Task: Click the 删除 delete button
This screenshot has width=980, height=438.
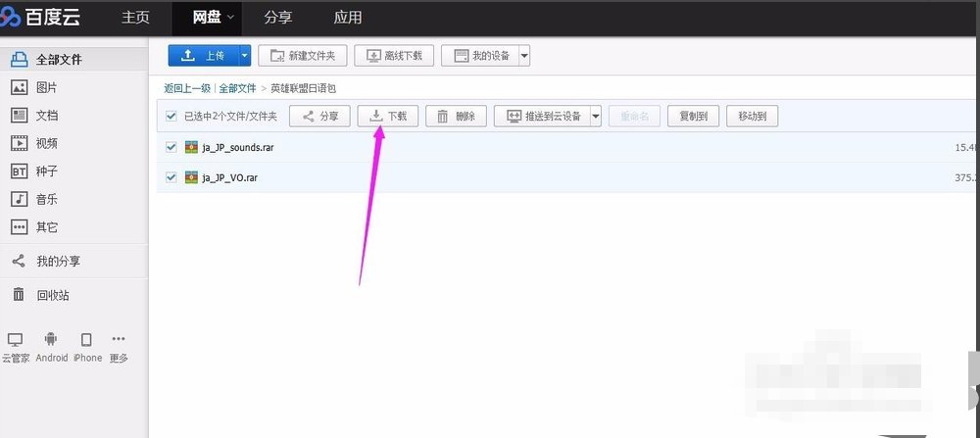Action: click(x=457, y=117)
